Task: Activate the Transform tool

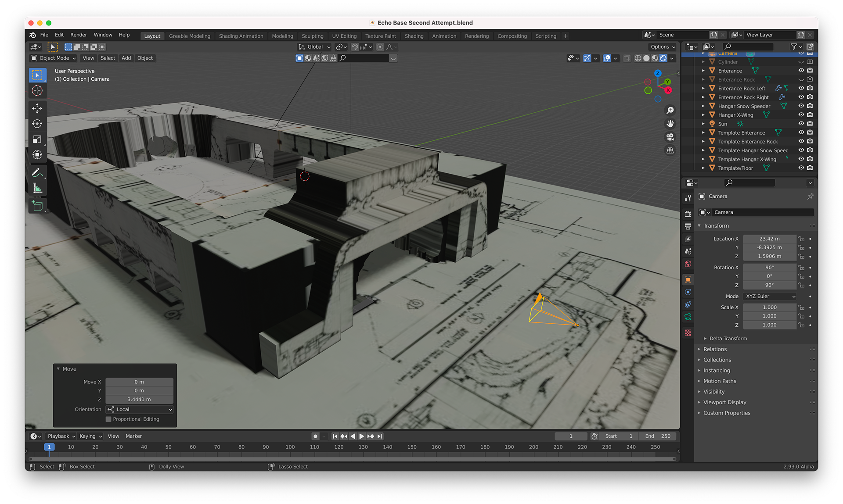Action: [37, 154]
